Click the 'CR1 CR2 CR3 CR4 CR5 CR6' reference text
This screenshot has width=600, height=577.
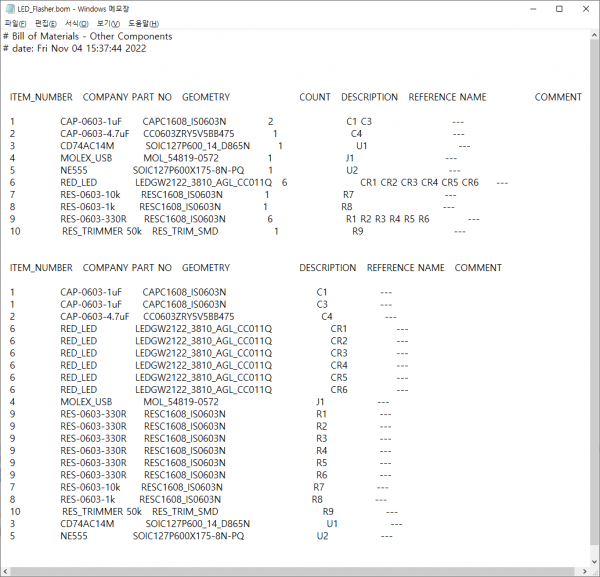(x=419, y=183)
